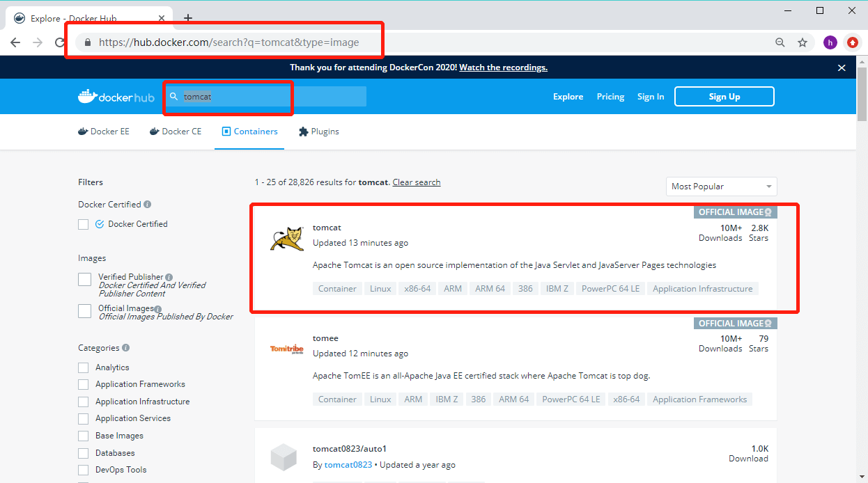Click the purple profile avatar icon
Image resolution: width=868 pixels, height=483 pixels.
pos(830,42)
